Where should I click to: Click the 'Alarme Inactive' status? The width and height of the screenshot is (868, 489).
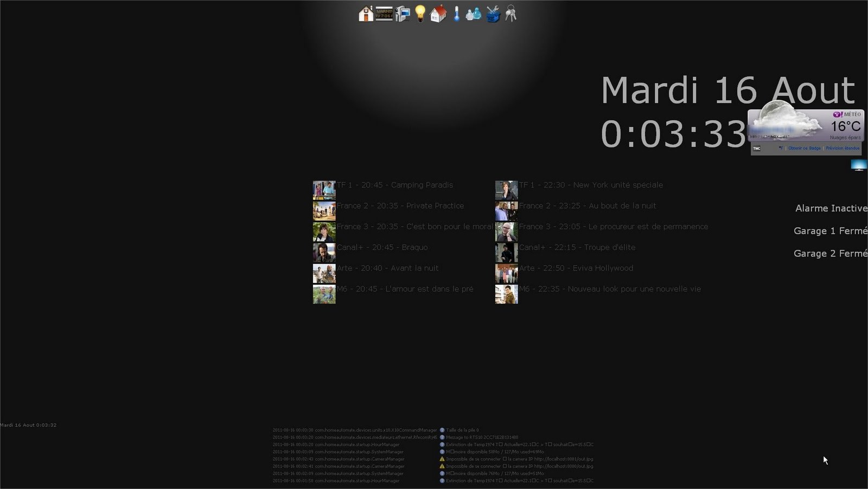point(831,208)
